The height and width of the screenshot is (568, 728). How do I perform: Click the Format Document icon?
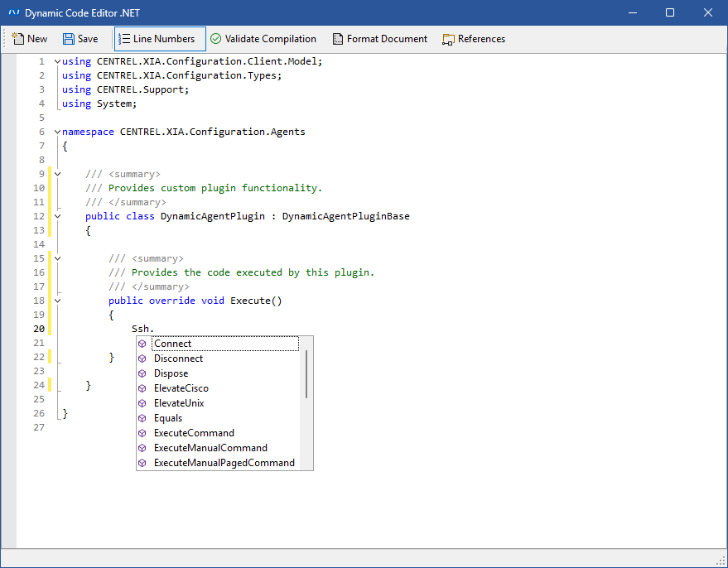(338, 39)
